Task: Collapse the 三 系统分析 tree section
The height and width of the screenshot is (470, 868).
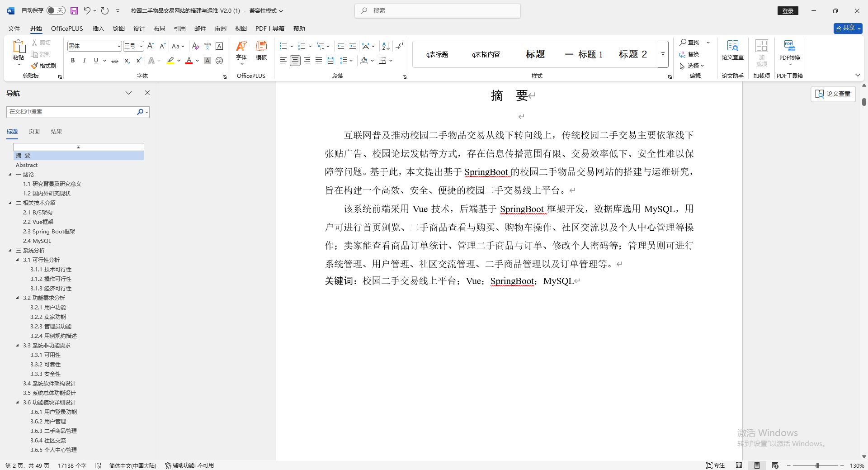Action: (11, 250)
